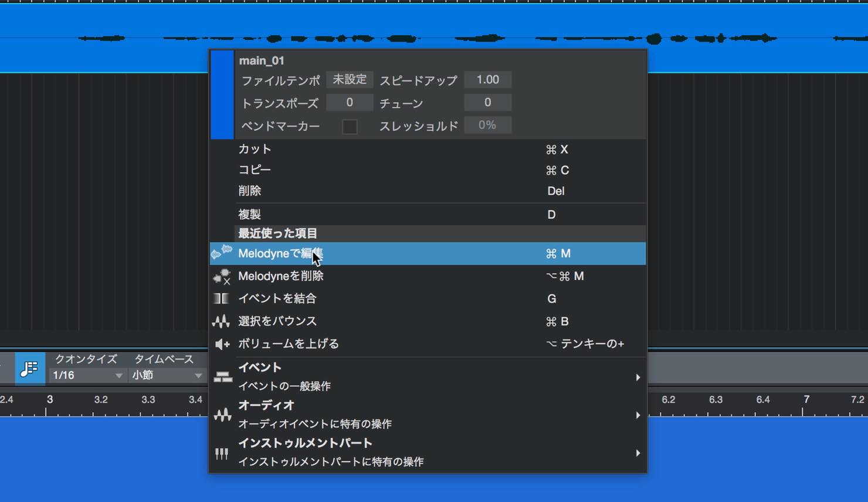
Task: Click the Melodyne remove icon
Action: click(222, 276)
